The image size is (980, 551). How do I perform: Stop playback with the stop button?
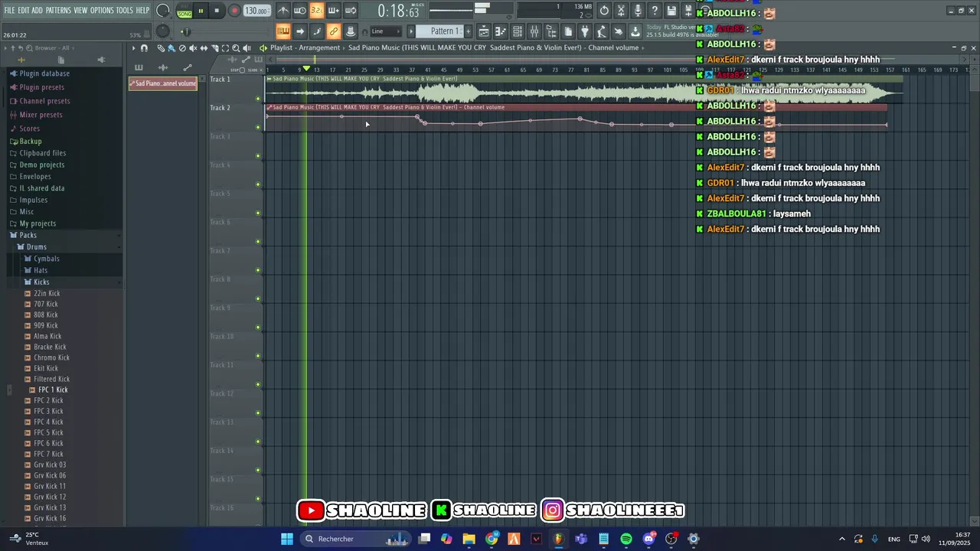point(217,11)
